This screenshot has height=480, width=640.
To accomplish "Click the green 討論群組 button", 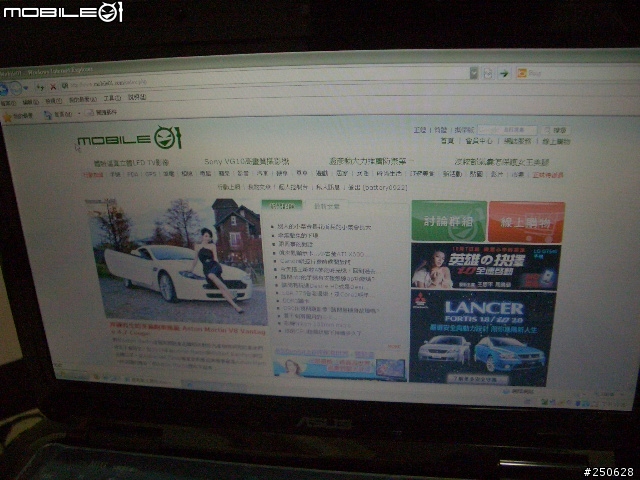I will tap(449, 221).
